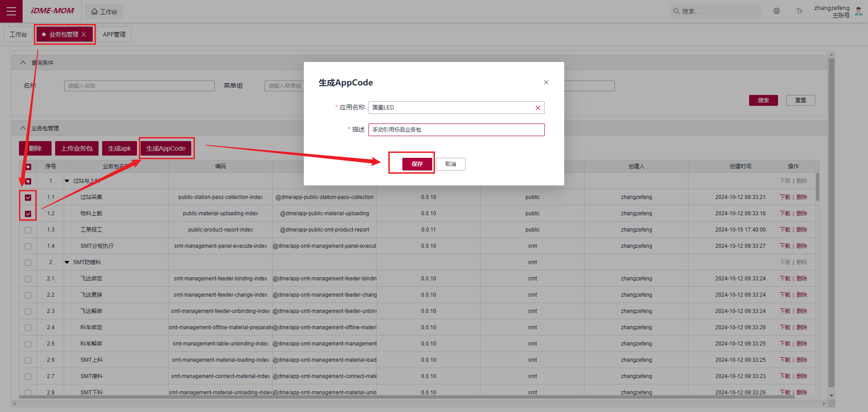Viewport: 868px width, 412px height.
Task: Click the font size Tt icon
Action: pyautogui.click(x=799, y=11)
